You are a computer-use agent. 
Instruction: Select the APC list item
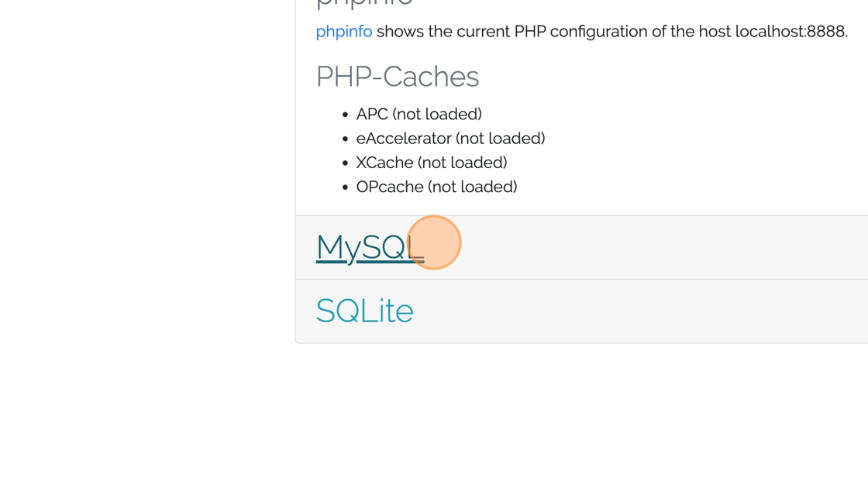click(418, 114)
